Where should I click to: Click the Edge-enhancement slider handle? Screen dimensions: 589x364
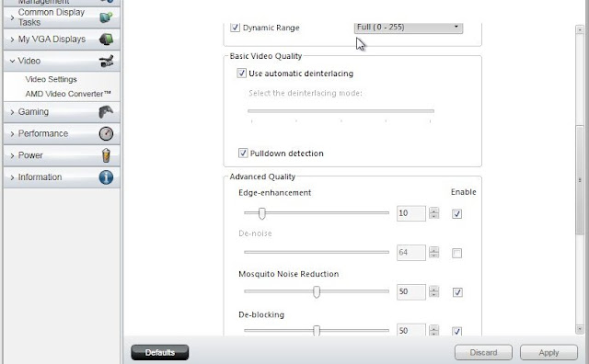coord(261,213)
